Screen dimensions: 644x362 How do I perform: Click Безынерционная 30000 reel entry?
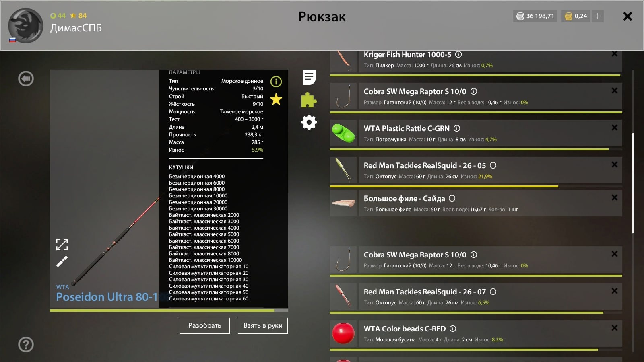[198, 209]
